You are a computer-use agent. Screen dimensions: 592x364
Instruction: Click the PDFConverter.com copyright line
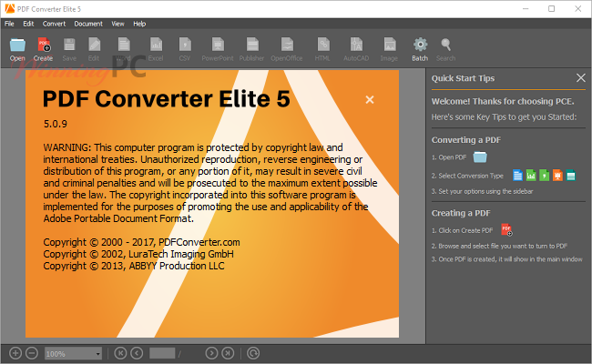coord(141,242)
